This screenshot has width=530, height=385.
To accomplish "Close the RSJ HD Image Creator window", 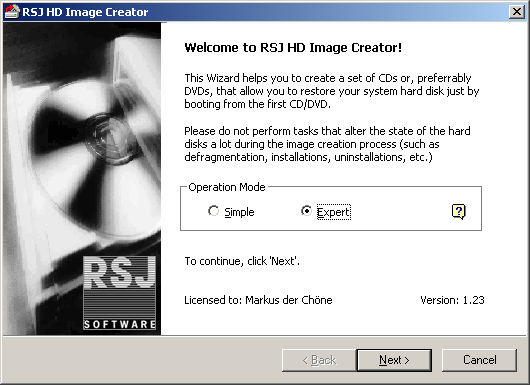I will point(517,12).
